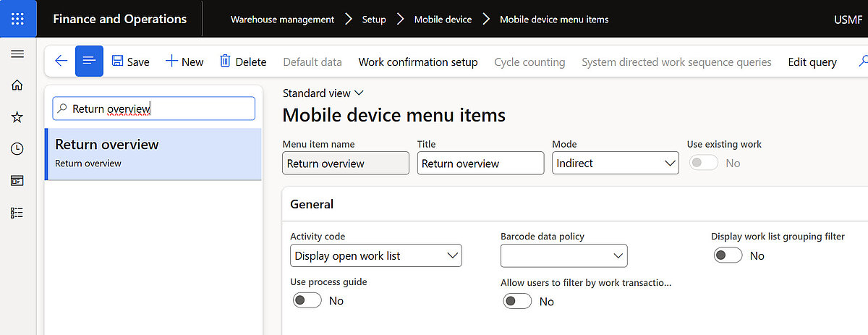Toggle the list pane view button

coord(89,62)
